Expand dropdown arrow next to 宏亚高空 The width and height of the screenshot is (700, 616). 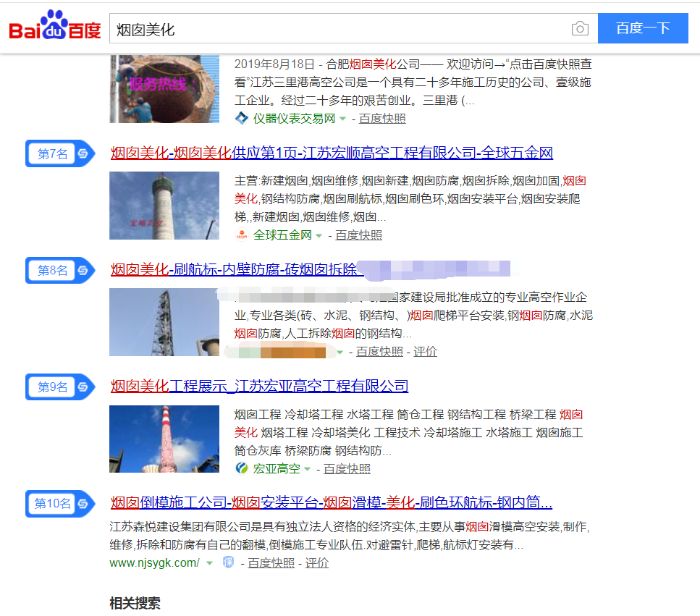[x=307, y=469]
